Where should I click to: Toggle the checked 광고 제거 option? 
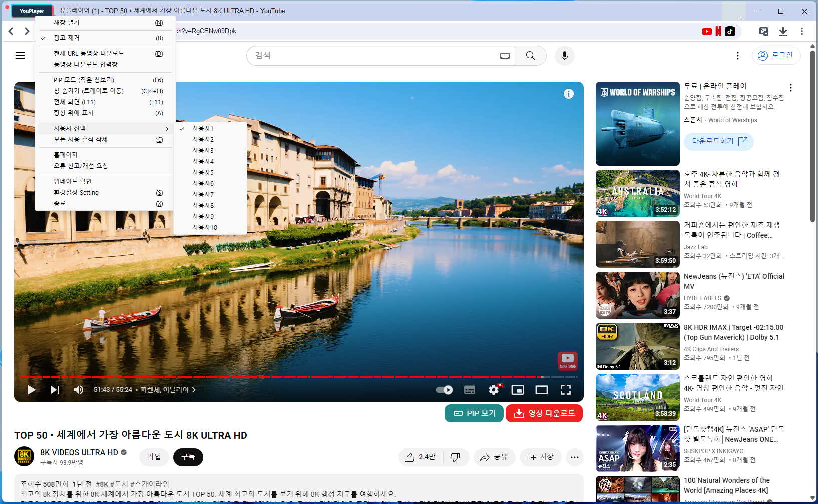coord(67,38)
